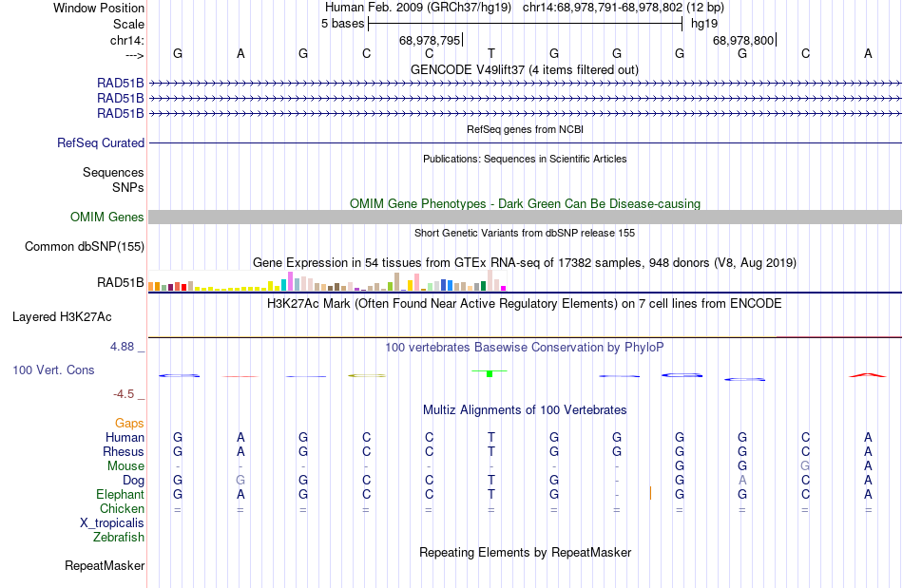Viewport: 903px width, 588px height.
Task: Click the H3K27Ac Mark track title
Action: coord(525,304)
